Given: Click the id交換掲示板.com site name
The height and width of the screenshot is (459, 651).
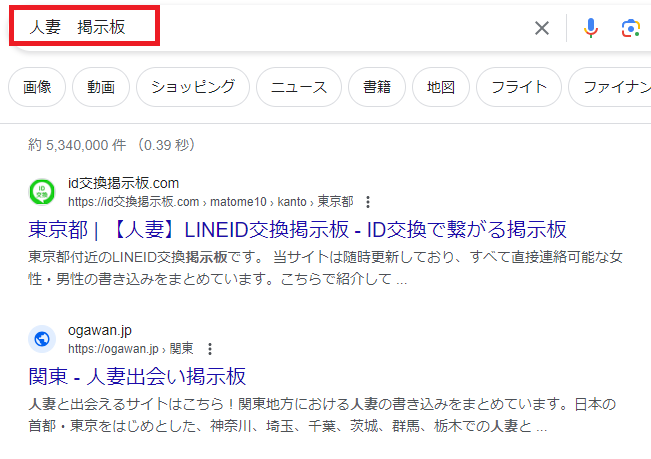Looking at the screenshot, I should [123, 183].
